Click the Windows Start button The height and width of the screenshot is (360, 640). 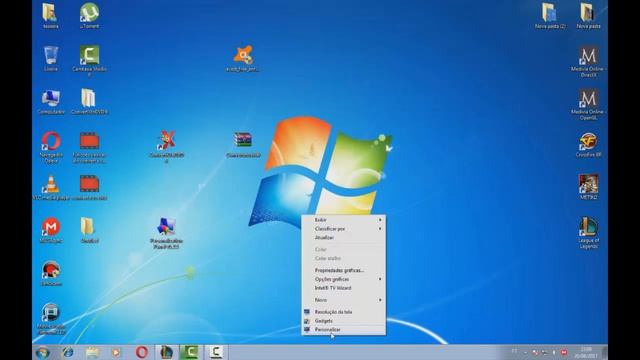[x=42, y=352]
